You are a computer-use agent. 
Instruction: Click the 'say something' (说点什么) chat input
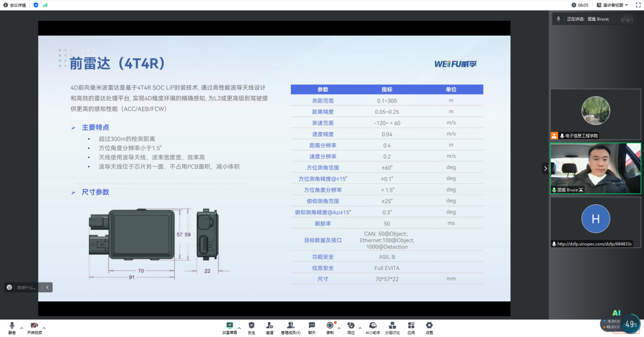coord(25,287)
